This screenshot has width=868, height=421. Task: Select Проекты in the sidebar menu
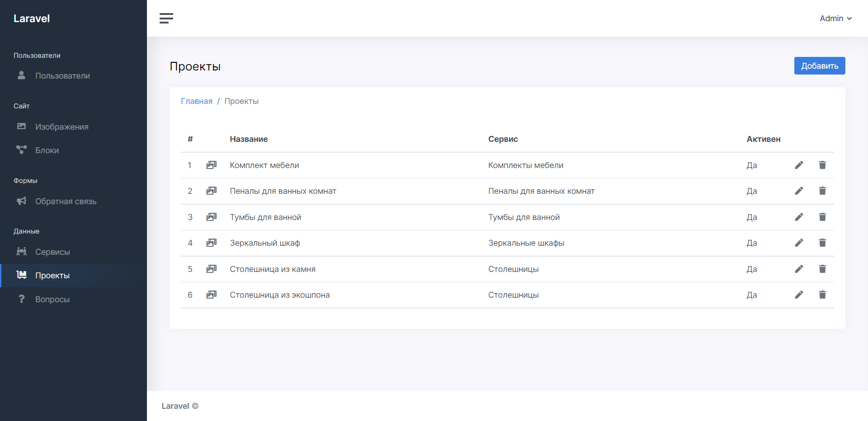tap(53, 275)
